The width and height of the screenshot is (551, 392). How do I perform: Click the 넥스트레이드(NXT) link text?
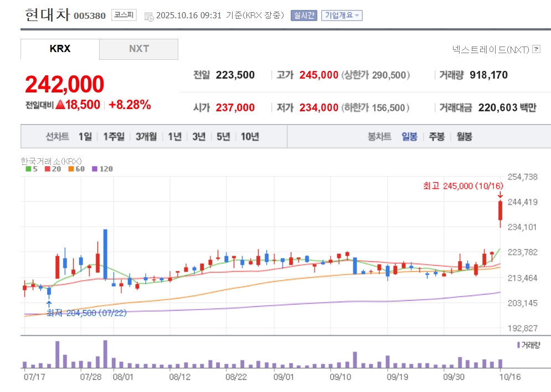tap(491, 49)
